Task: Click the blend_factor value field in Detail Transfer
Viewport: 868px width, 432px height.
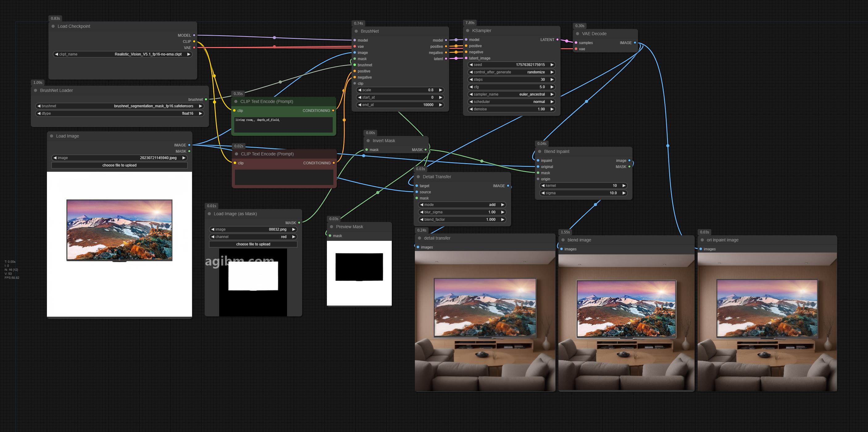Action: (x=462, y=220)
